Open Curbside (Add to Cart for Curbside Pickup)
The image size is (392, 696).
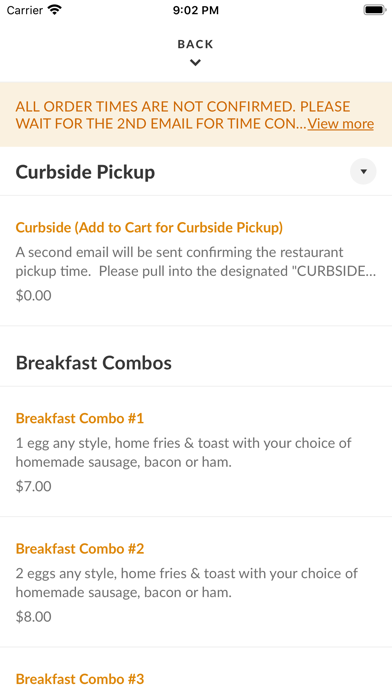[x=149, y=227]
